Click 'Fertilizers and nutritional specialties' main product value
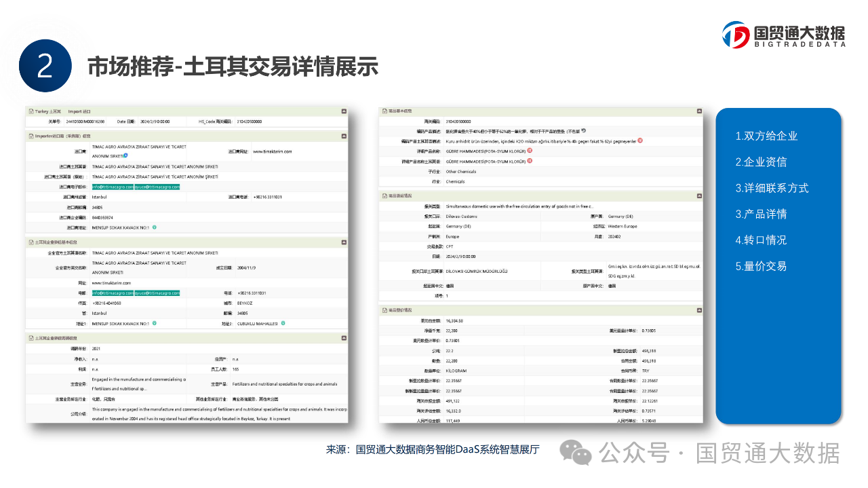868x488 pixels. [285, 384]
